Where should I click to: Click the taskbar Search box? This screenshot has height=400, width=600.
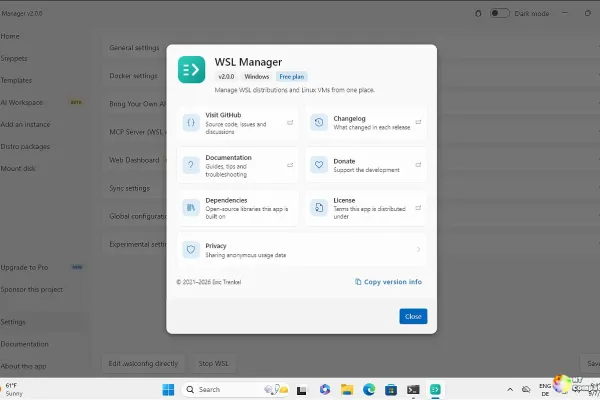[x=235, y=390]
